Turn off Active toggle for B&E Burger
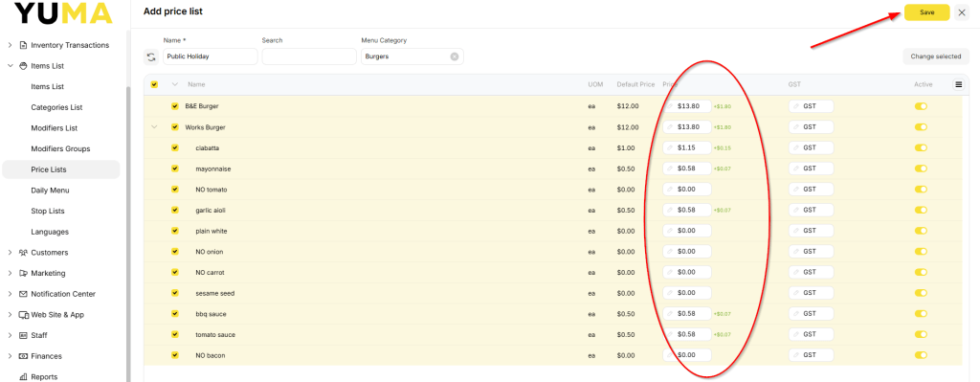Viewport: 980px width, 382px height. click(x=921, y=106)
